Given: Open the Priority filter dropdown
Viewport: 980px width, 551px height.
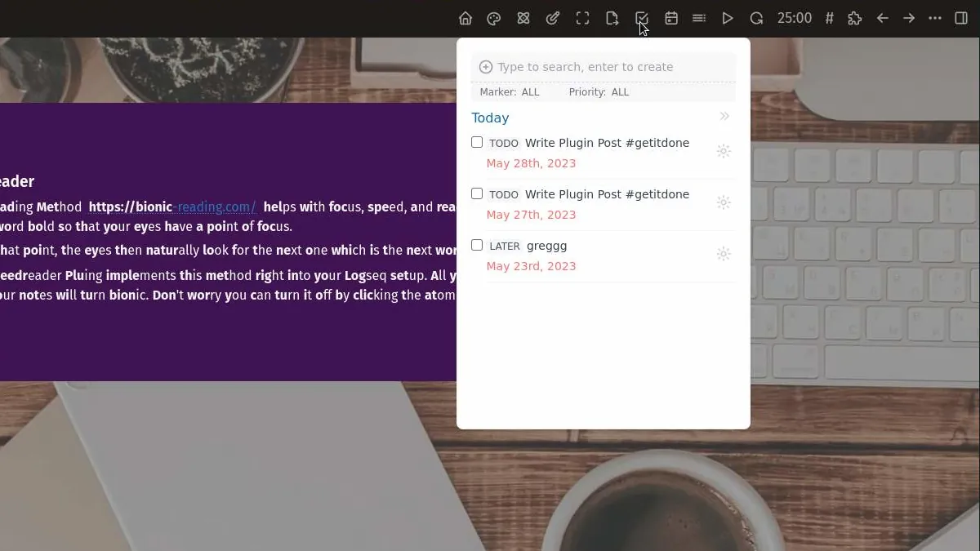Looking at the screenshot, I should click(599, 92).
